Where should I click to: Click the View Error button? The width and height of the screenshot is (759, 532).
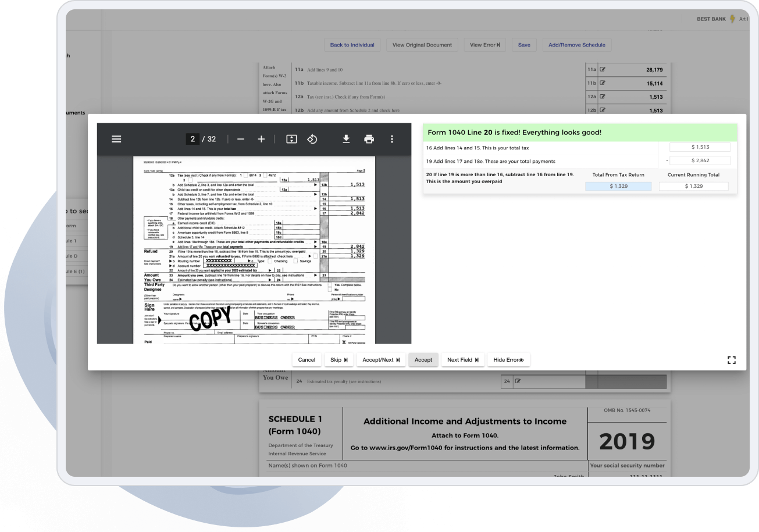pos(485,45)
